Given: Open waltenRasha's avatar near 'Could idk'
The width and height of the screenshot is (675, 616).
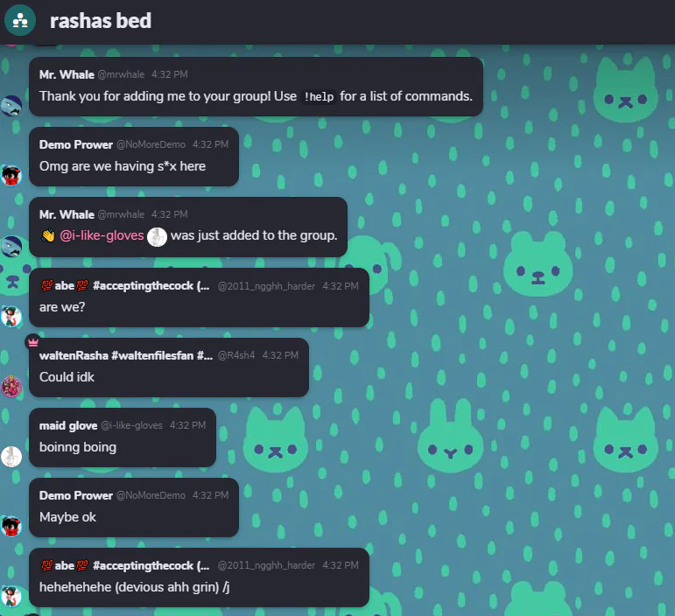Looking at the screenshot, I should 11,386.
